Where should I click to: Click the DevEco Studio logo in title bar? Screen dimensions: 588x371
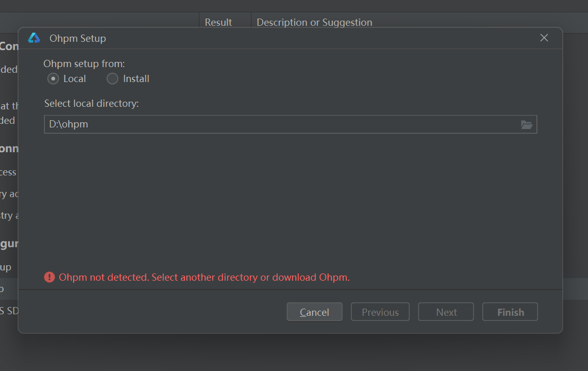(34, 38)
